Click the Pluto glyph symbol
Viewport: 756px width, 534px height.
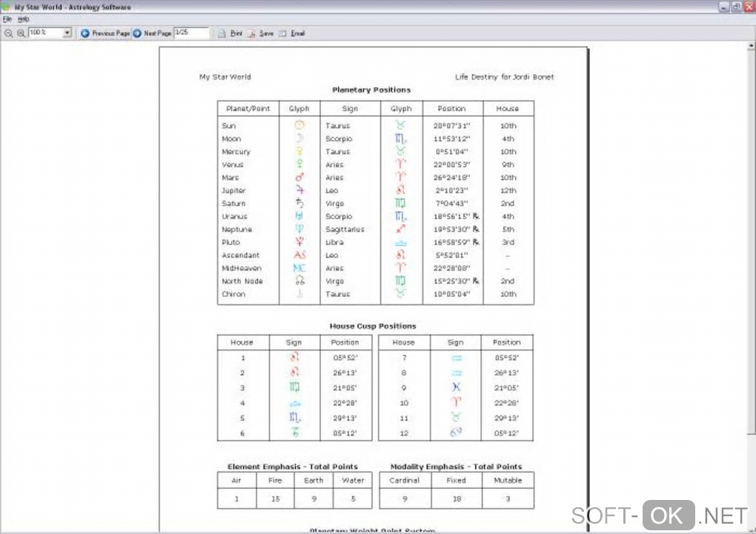click(x=299, y=242)
